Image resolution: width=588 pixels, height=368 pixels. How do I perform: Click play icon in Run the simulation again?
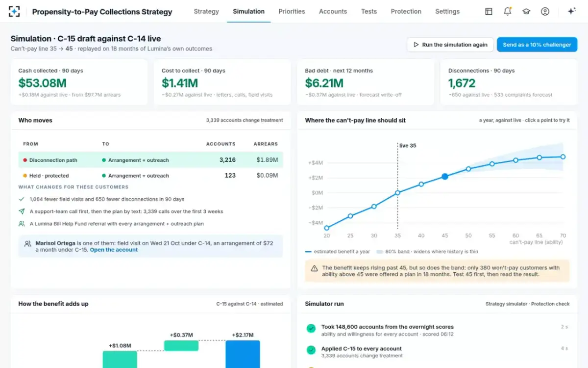416,45
